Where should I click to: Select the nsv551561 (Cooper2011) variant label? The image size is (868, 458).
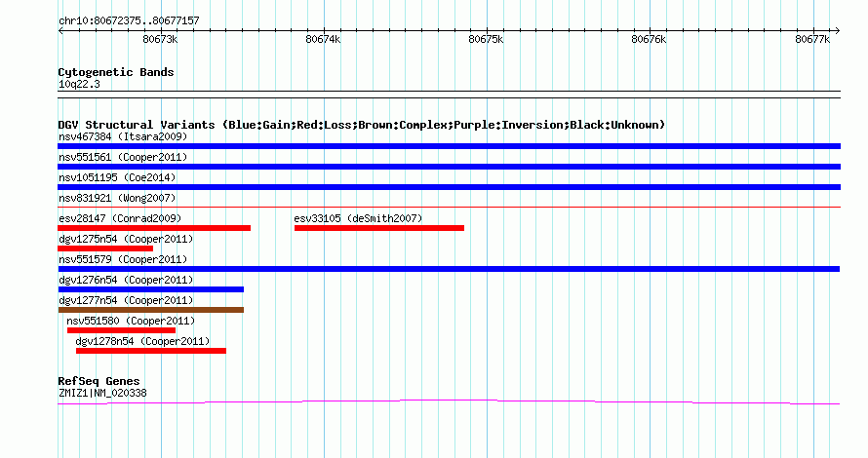click(x=123, y=157)
